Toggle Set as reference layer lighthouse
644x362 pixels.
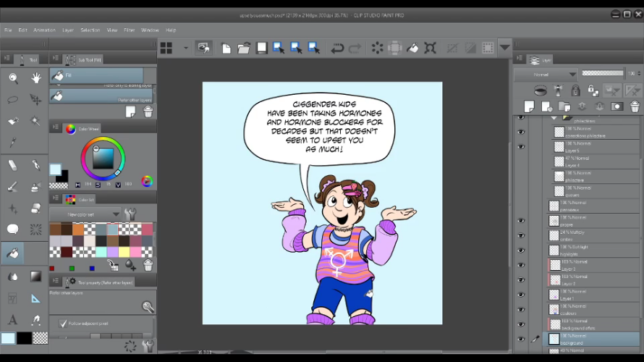[x=558, y=90]
